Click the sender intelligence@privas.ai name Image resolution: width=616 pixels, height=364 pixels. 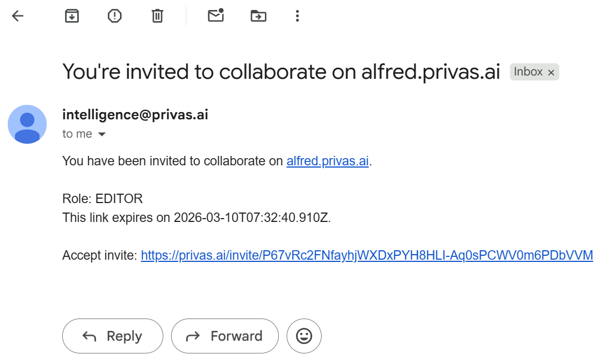point(135,115)
